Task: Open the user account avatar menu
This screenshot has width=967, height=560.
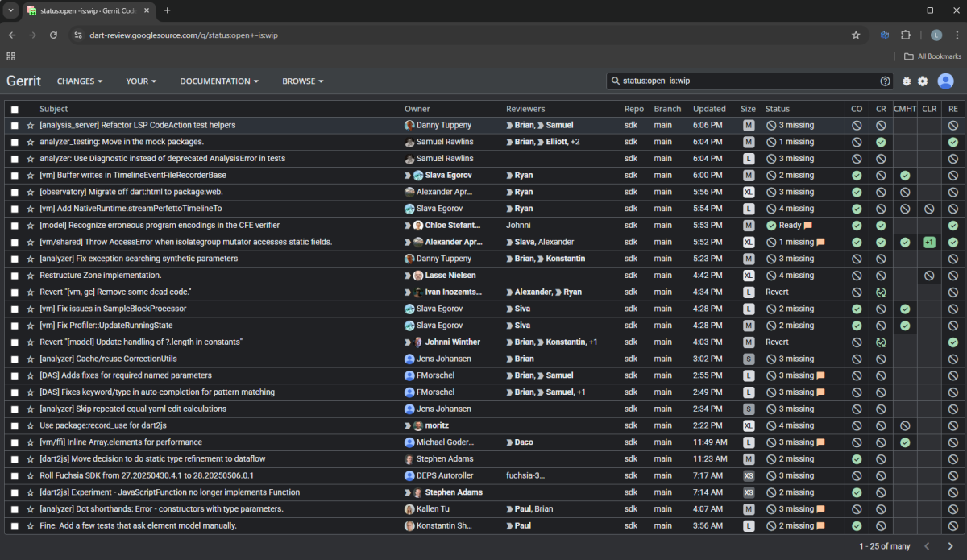Action: (946, 81)
